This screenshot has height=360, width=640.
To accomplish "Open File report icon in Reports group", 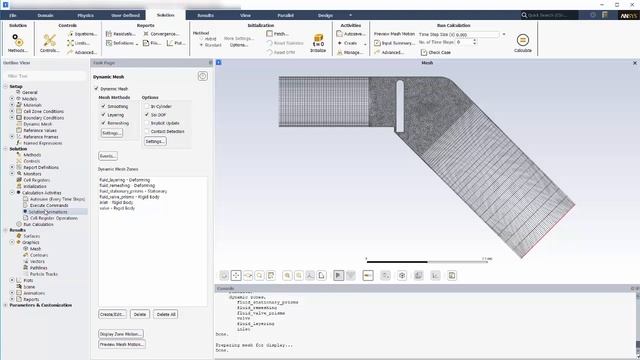I will click(x=151, y=43).
